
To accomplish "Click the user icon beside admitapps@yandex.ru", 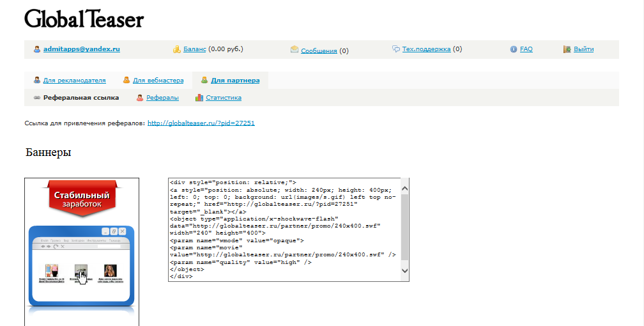I will pos(37,49).
